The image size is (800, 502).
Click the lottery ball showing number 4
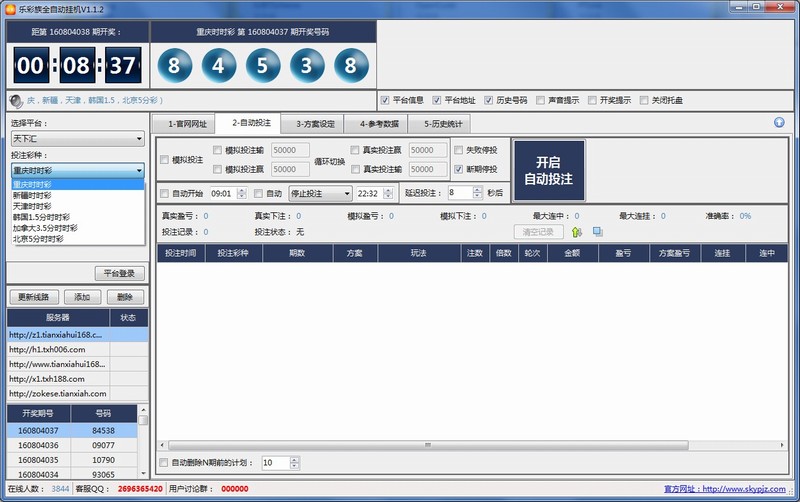219,67
